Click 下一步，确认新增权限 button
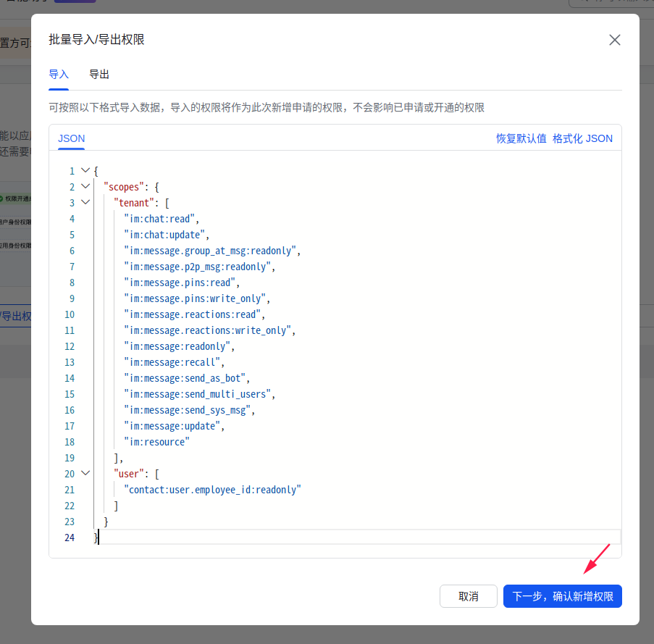This screenshot has height=644, width=654. pos(562,596)
